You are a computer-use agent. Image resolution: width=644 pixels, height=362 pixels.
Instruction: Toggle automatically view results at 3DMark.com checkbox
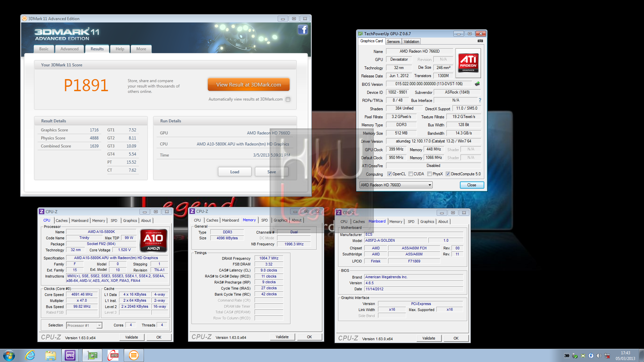click(x=288, y=99)
